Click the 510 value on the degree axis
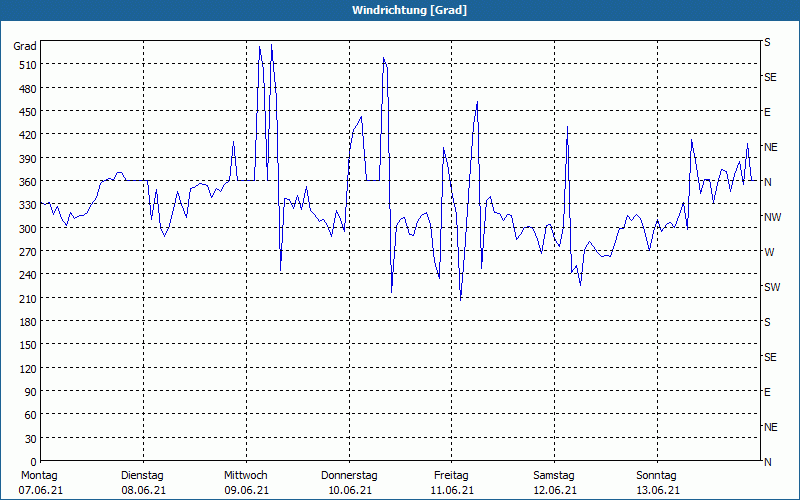 [28, 65]
